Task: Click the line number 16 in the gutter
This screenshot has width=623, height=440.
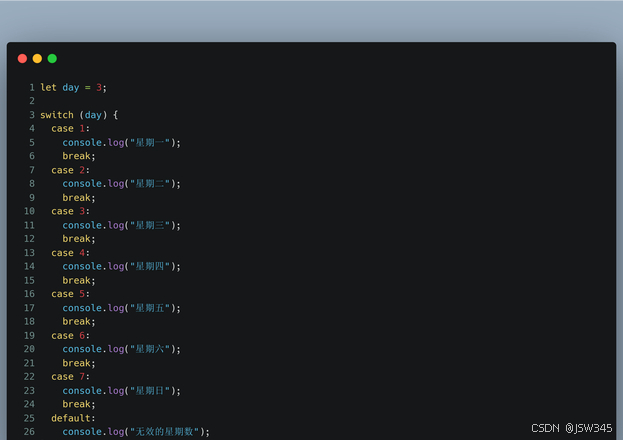Action: tap(29, 294)
